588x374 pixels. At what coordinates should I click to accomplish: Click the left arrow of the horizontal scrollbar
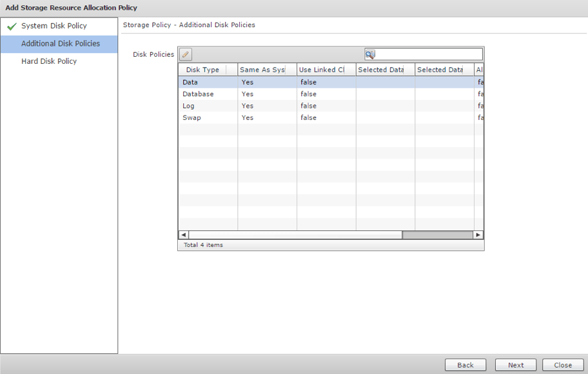pyautogui.click(x=183, y=235)
